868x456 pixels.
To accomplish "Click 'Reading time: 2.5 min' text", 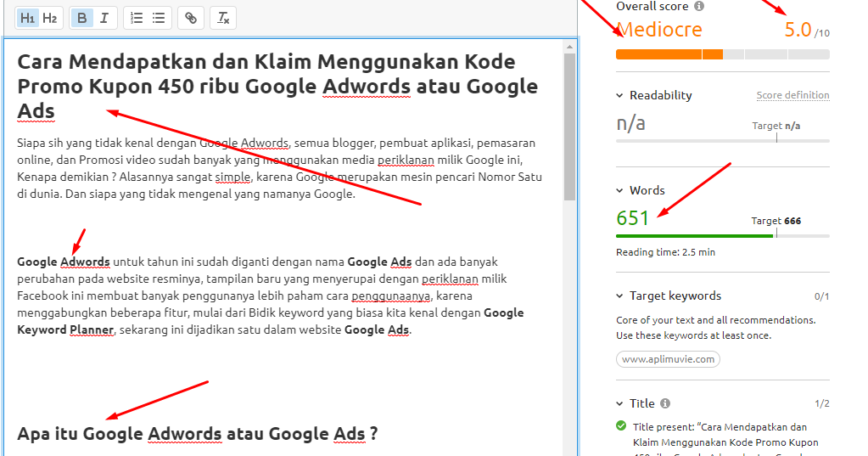I will (665, 252).
